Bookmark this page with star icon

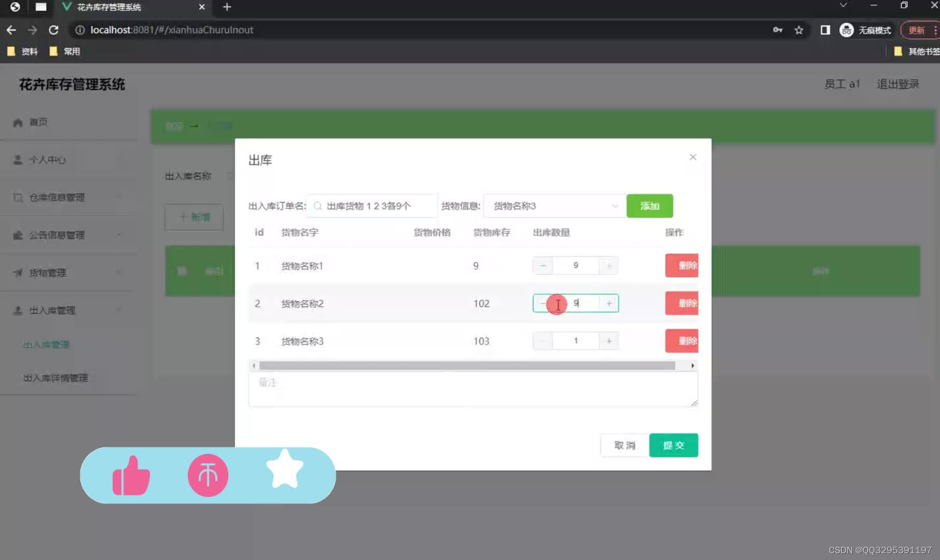click(799, 30)
